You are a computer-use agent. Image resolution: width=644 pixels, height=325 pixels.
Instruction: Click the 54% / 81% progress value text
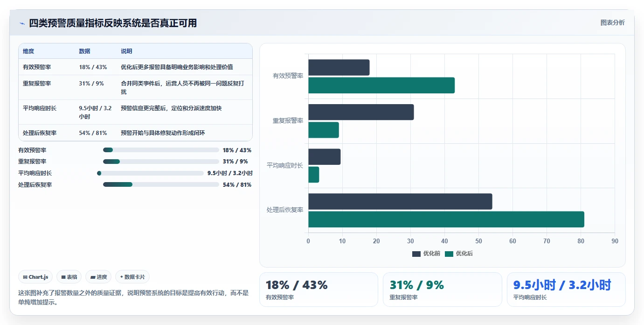tap(237, 185)
